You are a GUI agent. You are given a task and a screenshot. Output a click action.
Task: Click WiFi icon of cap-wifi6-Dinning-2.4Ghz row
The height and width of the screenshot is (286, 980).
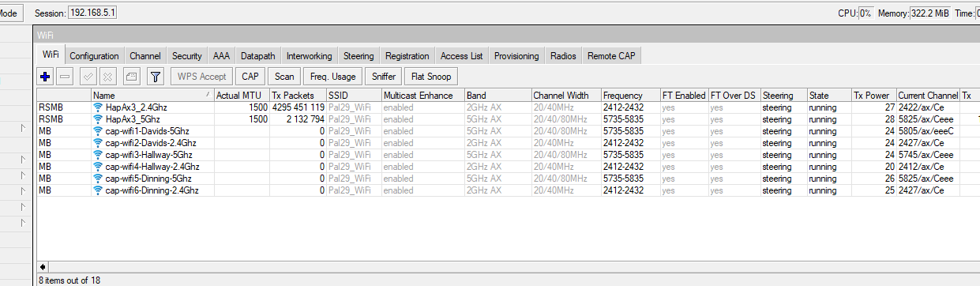point(98,190)
